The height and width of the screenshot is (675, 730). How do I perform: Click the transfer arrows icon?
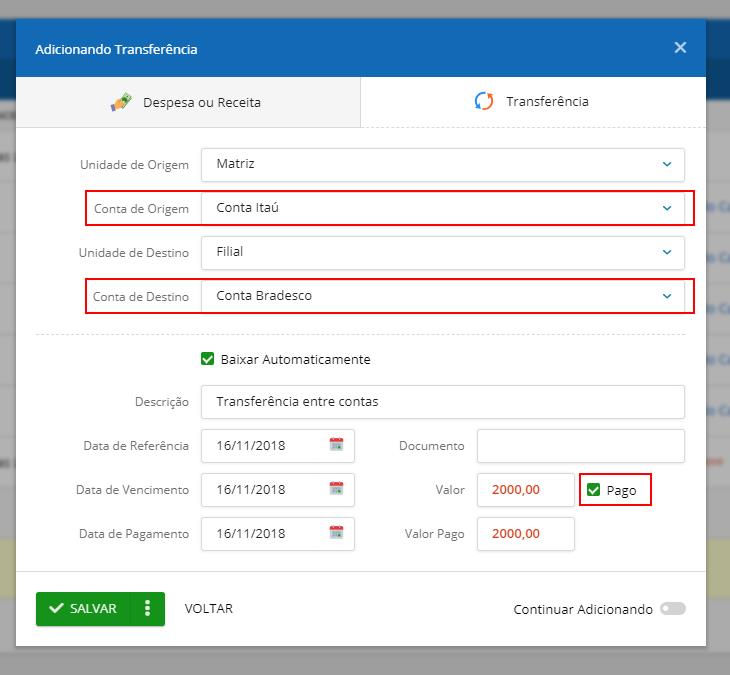[484, 101]
